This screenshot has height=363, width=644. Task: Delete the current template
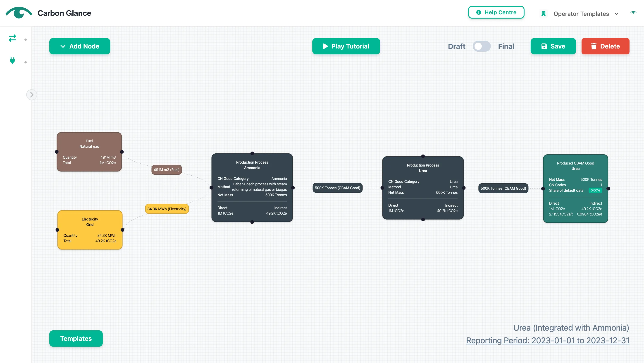tap(605, 46)
